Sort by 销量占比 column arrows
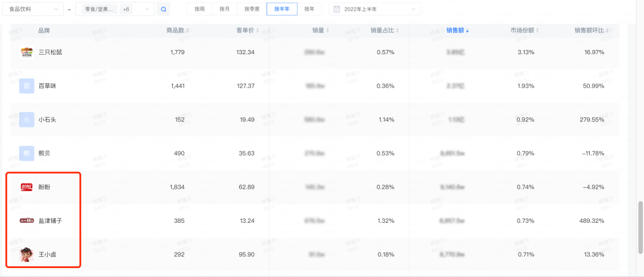Image resolution: width=644 pixels, height=277 pixels. 397,30
